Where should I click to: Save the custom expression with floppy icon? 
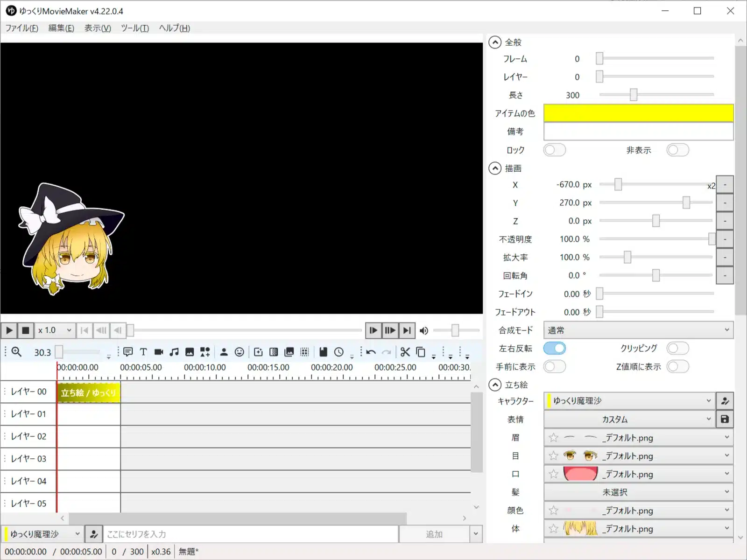(x=725, y=419)
